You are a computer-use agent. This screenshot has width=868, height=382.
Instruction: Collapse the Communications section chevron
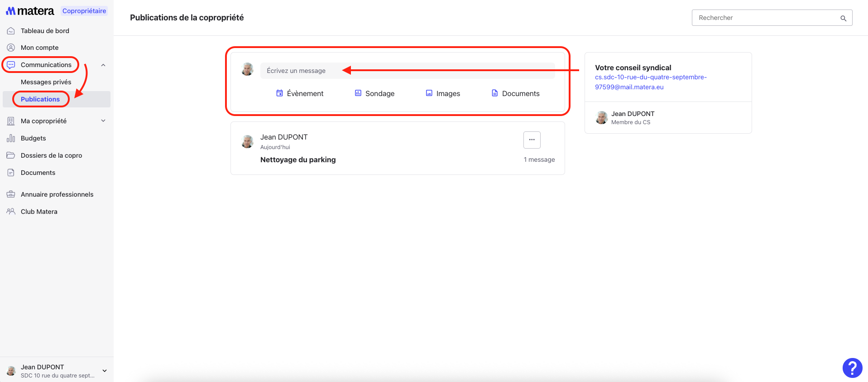tap(103, 65)
